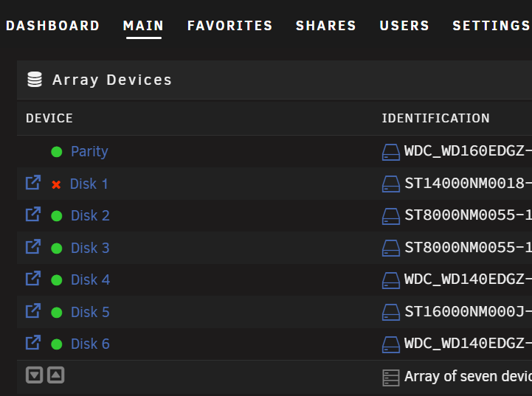Click the ST16000NM000J identification text

(x=469, y=311)
